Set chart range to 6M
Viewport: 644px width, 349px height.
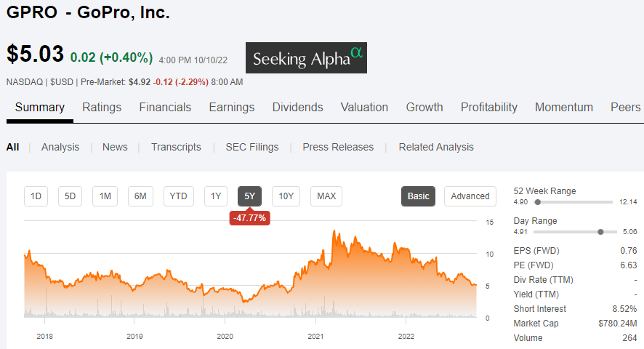(x=141, y=196)
